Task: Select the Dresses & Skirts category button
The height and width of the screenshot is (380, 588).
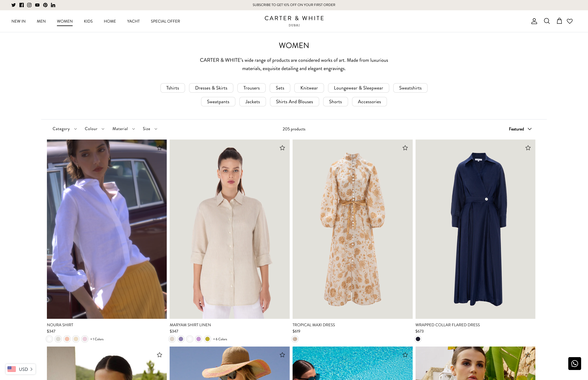Action: tap(211, 88)
